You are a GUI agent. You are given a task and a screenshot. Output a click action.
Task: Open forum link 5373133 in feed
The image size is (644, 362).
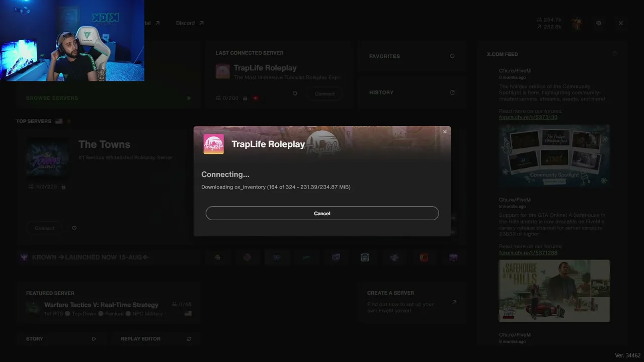pos(528,117)
